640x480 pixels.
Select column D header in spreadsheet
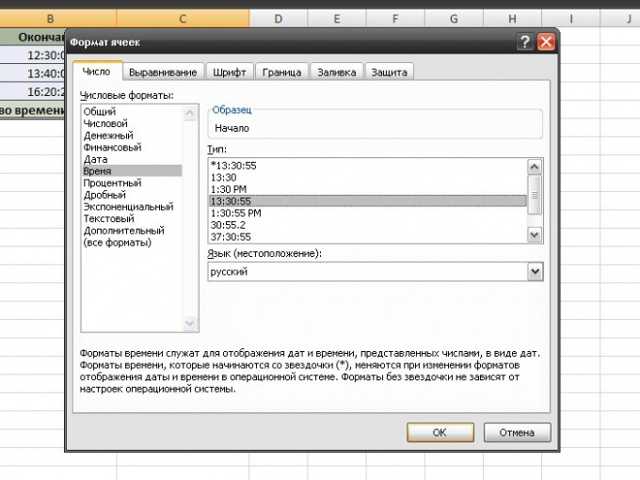(x=278, y=19)
